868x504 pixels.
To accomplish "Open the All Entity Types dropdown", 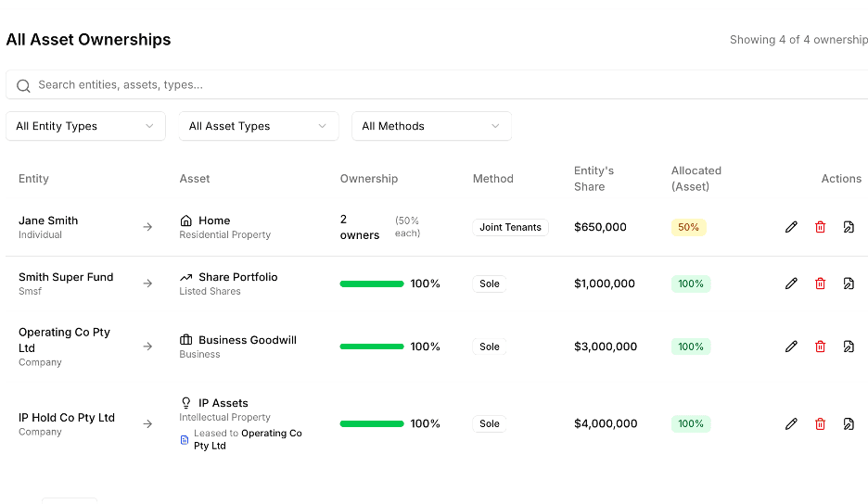I will click(86, 126).
